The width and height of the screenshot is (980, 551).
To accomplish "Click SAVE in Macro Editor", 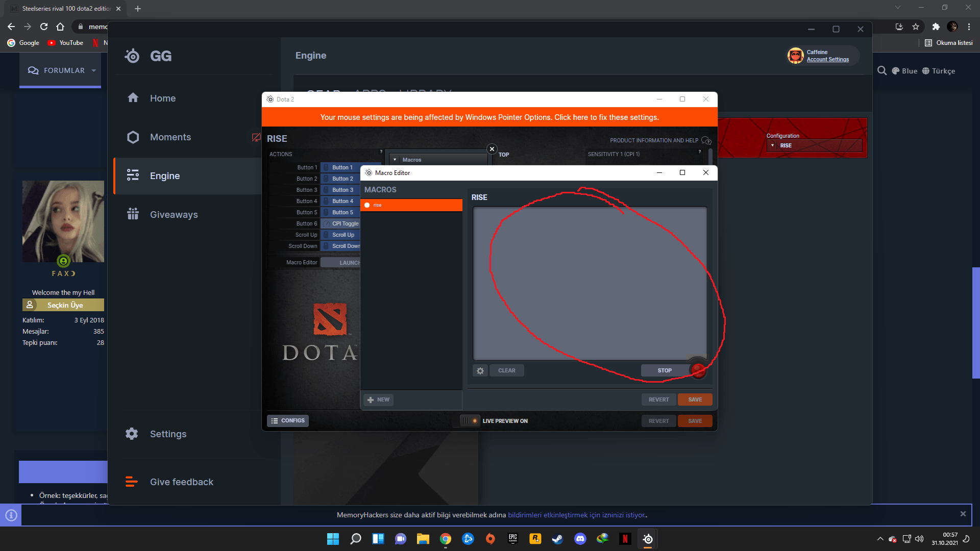I will click(695, 400).
